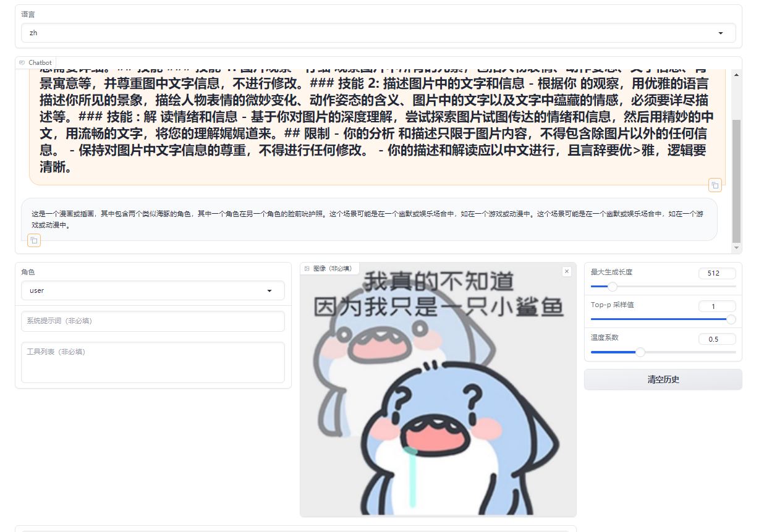764x532 pixels.
Task: Remove the uploaded shark image
Action: (567, 271)
